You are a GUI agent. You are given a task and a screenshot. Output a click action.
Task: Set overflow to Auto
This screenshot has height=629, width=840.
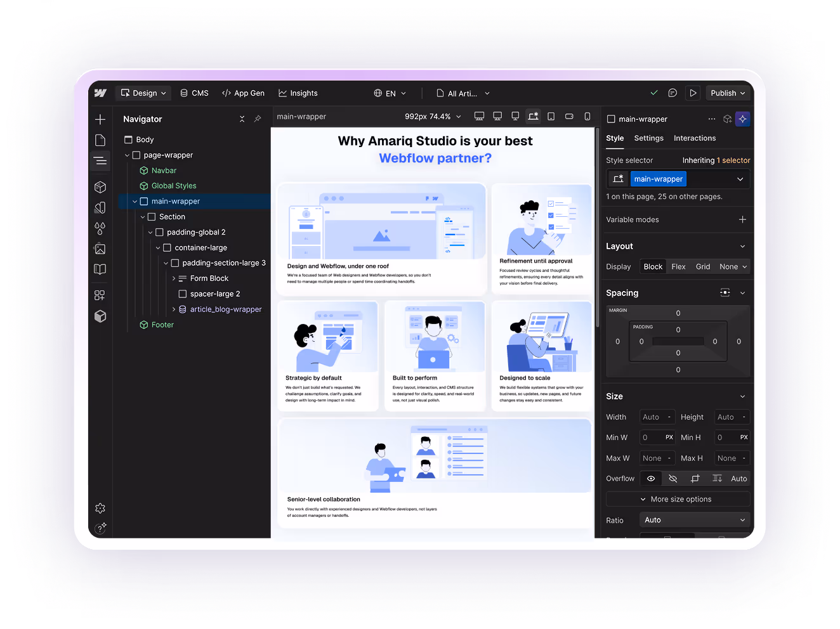coord(739,479)
